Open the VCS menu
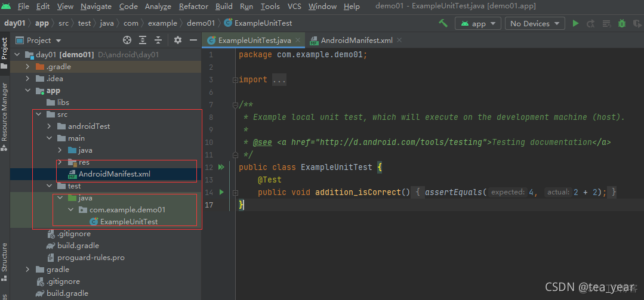Viewport: 644px width, 300px height. click(x=294, y=7)
